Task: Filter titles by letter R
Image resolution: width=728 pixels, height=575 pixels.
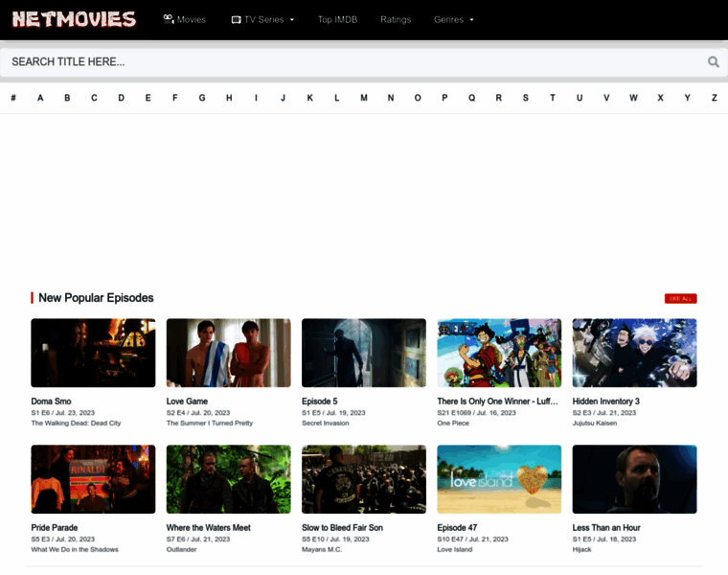Action: (499, 98)
